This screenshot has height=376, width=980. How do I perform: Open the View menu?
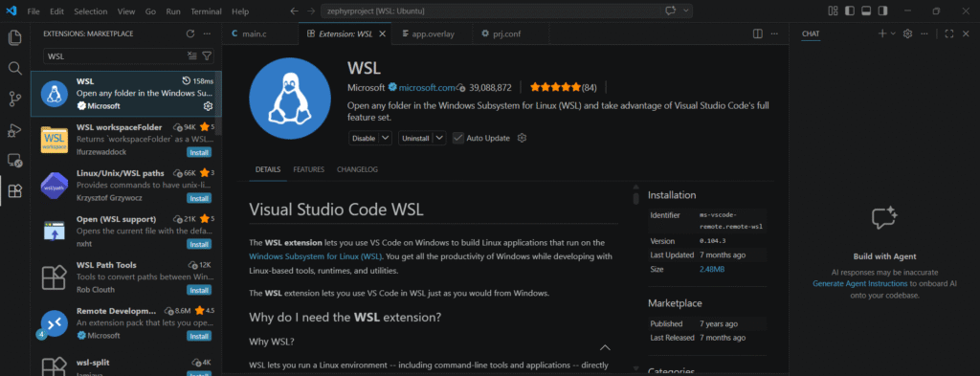tap(126, 11)
